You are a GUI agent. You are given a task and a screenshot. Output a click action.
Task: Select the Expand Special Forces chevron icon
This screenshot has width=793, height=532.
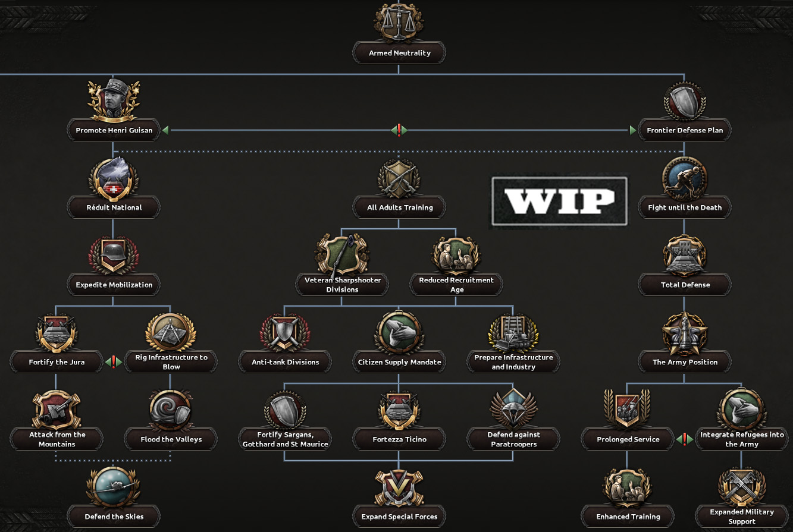tap(399, 486)
